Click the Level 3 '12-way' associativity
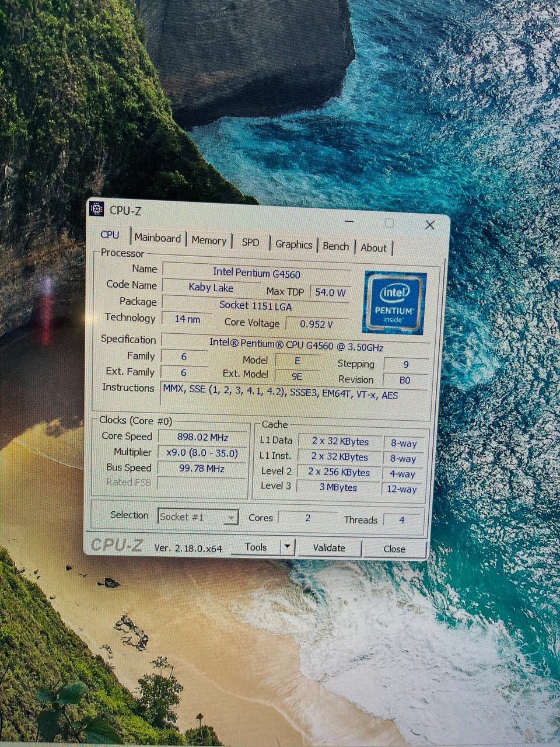 [x=402, y=489]
